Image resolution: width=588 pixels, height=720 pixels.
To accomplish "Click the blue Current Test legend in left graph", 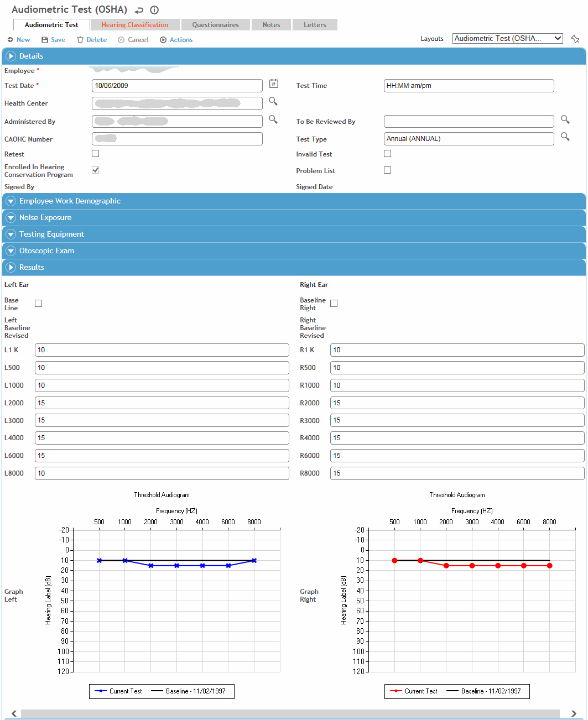I will point(118,691).
